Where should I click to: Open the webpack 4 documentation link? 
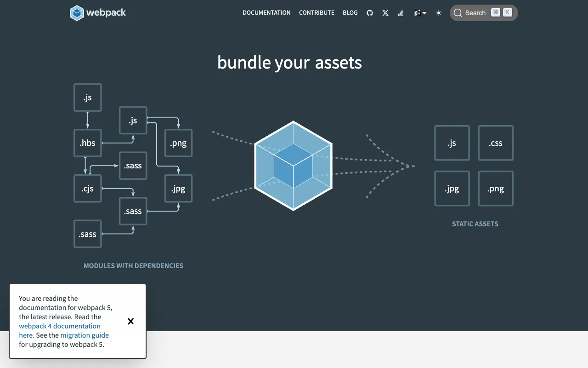pyautogui.click(x=59, y=326)
